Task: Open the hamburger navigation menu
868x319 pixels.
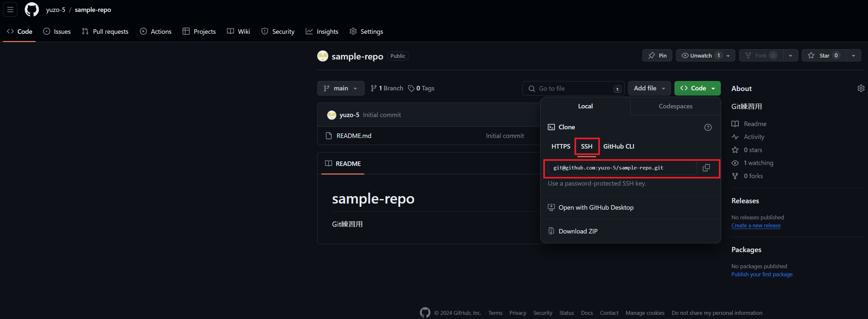Action: point(10,9)
